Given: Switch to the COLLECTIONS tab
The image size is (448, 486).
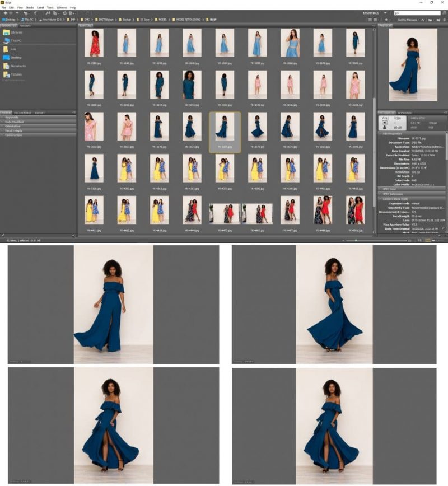Looking at the screenshot, I should tap(22, 113).
